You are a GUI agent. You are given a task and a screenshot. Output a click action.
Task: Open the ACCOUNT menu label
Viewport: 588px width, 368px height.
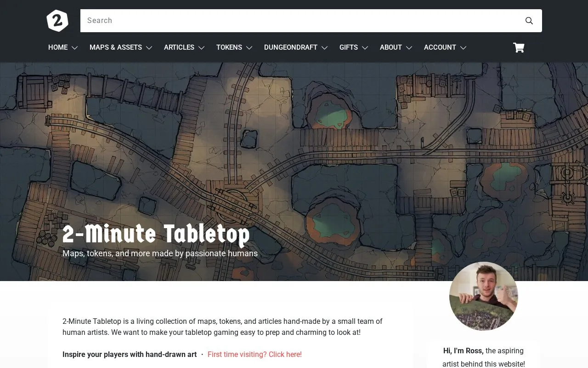(x=440, y=47)
